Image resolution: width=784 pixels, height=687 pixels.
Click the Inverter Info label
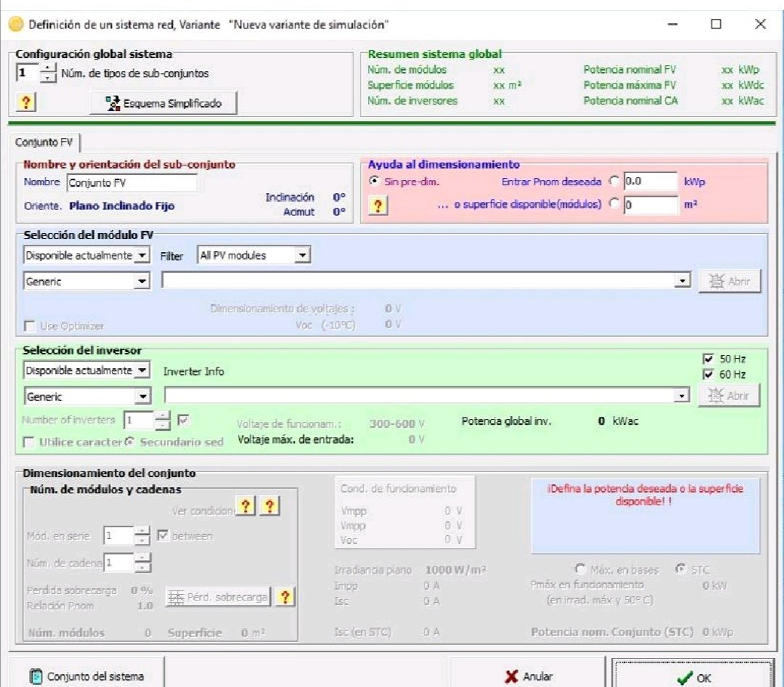click(x=194, y=371)
